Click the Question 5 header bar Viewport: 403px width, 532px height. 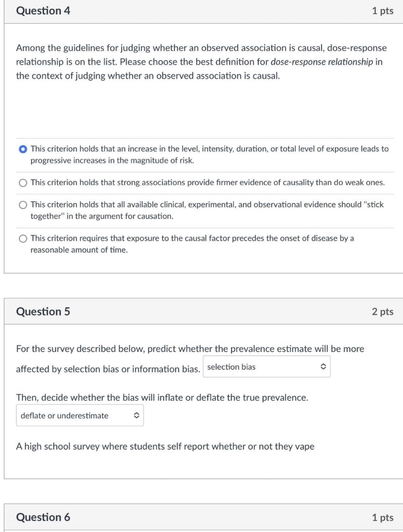[x=201, y=310]
